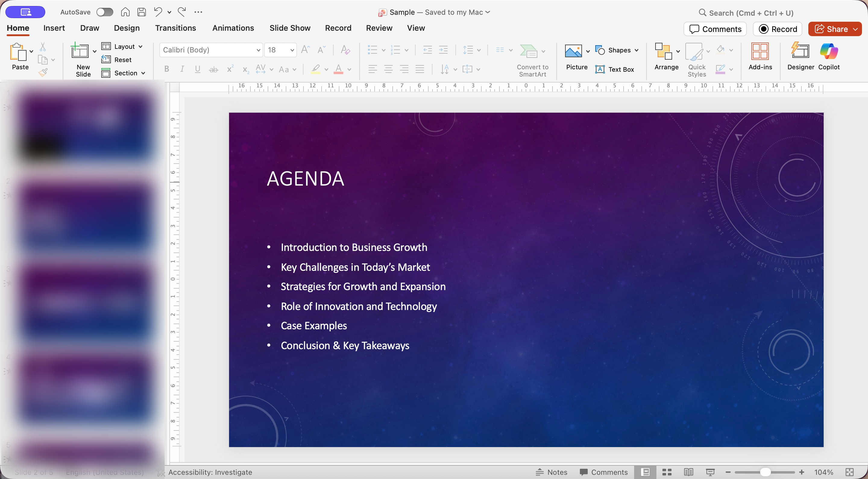
Task: Insert a Text Box
Action: click(615, 69)
